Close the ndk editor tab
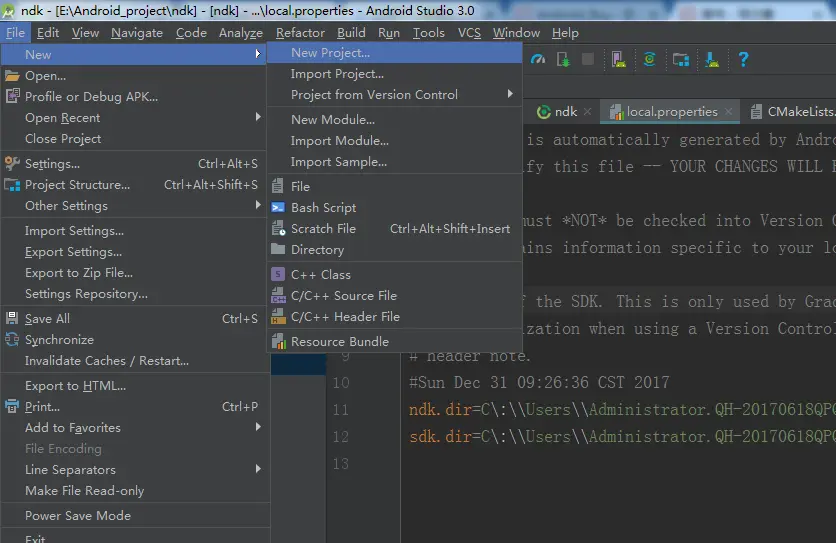836x543 pixels. pos(588,111)
